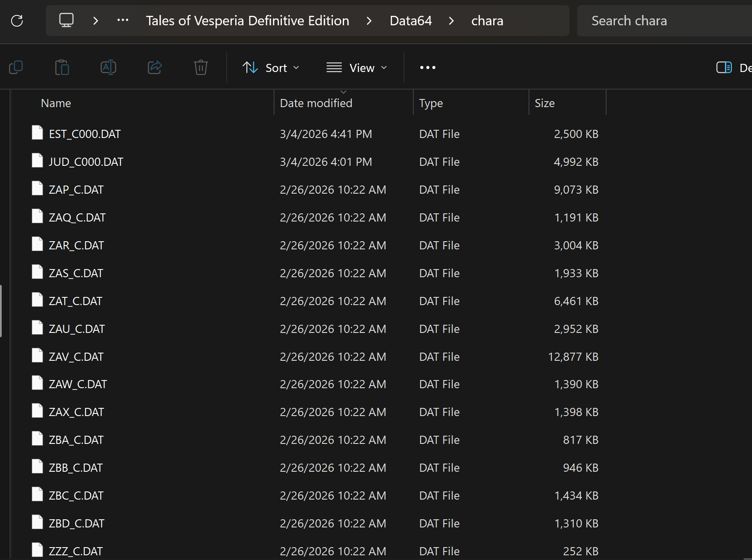Select file ZZZ_C.DAT
Viewport: 752px width, 560px height.
point(76,551)
